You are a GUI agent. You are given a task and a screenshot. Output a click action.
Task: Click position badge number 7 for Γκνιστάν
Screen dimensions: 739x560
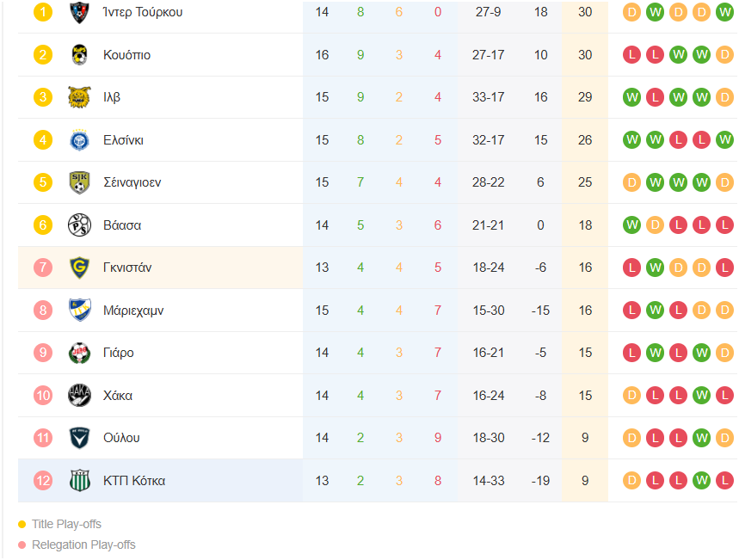(x=43, y=268)
